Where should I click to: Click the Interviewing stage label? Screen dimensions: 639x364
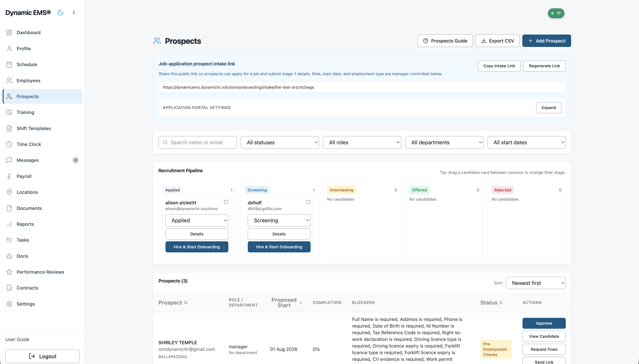point(341,190)
